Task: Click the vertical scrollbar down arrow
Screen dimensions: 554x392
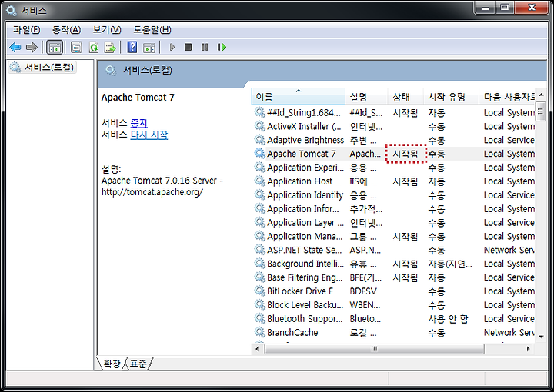Action: click(x=541, y=337)
